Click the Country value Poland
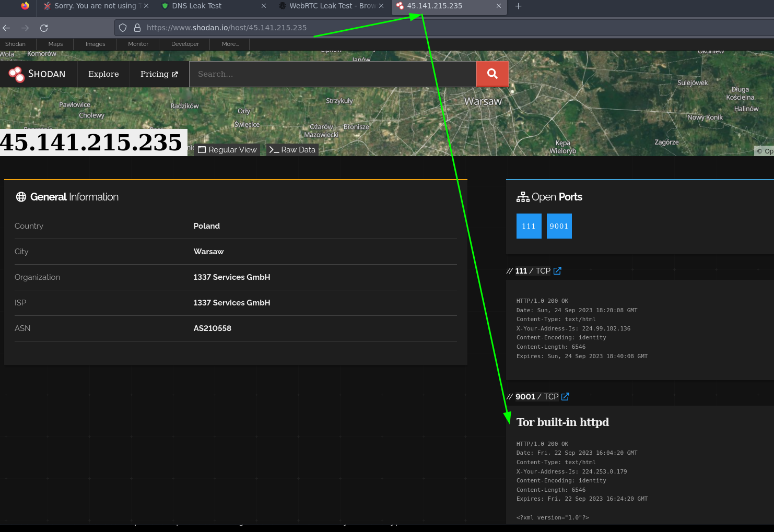Screen dimensions: 774x532 207,226
